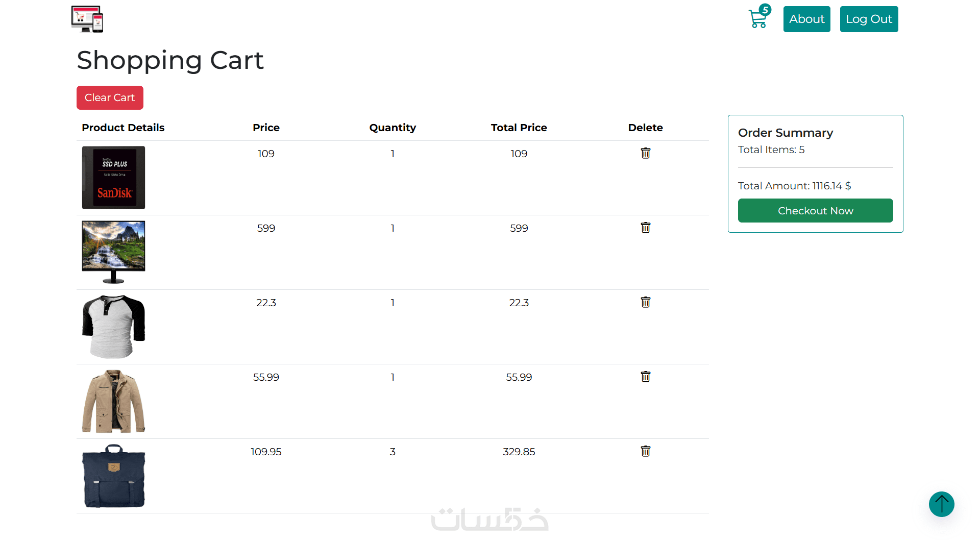This screenshot has width=980, height=542.
Task: Open the shopping cart icon in header
Action: tap(757, 20)
